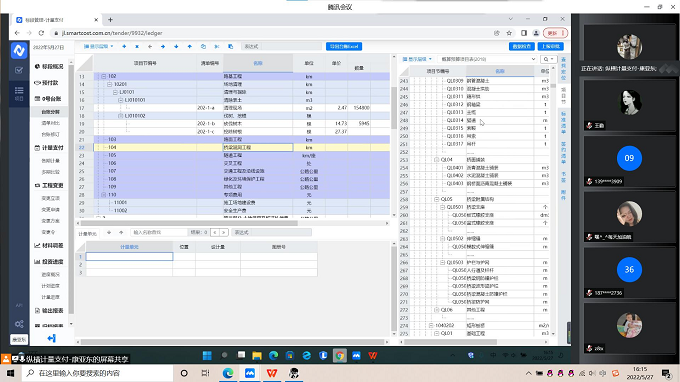The image size is (680, 382).
Task: Collapse tree node 10201
Action: [x=109, y=84]
